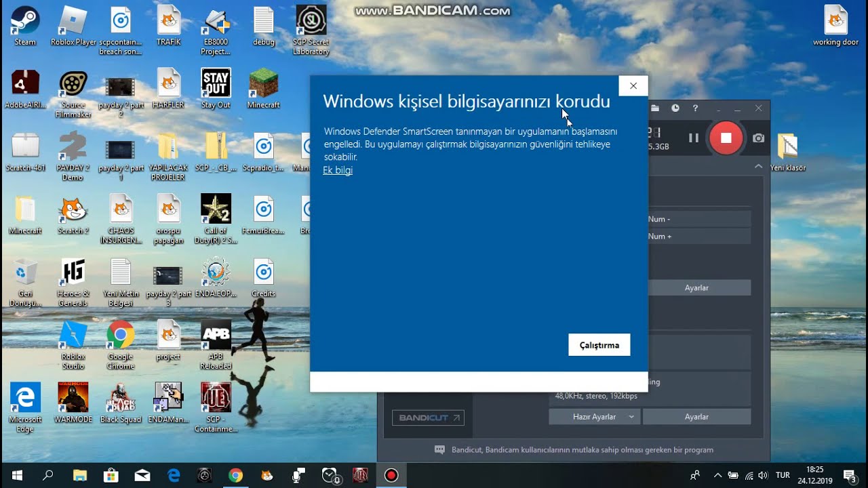Click the taskbar search magnifier
Viewport: 868px width, 488px height.
tap(48, 475)
